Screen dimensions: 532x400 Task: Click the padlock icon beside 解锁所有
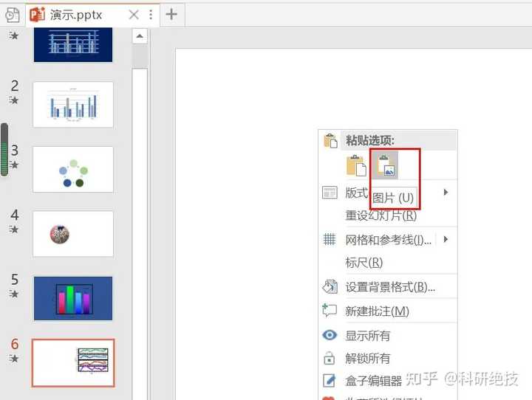click(329, 358)
